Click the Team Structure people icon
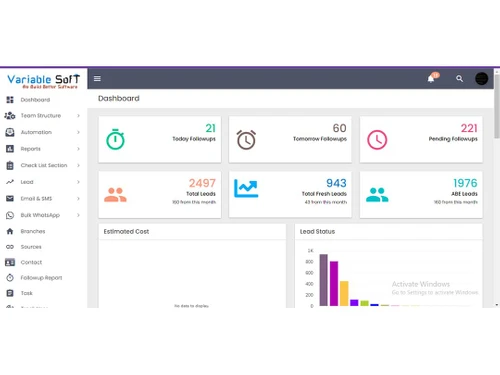Screen dimensions: 500x375 10,116
